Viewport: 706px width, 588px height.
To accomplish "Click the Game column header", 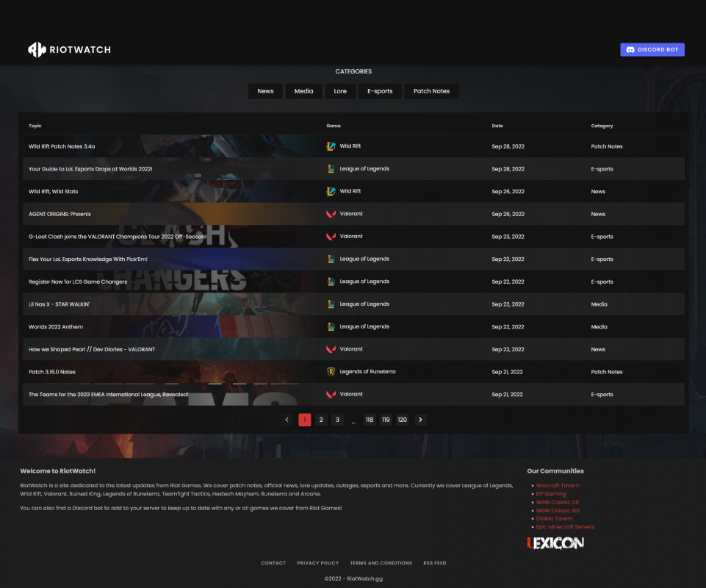I will pos(334,126).
